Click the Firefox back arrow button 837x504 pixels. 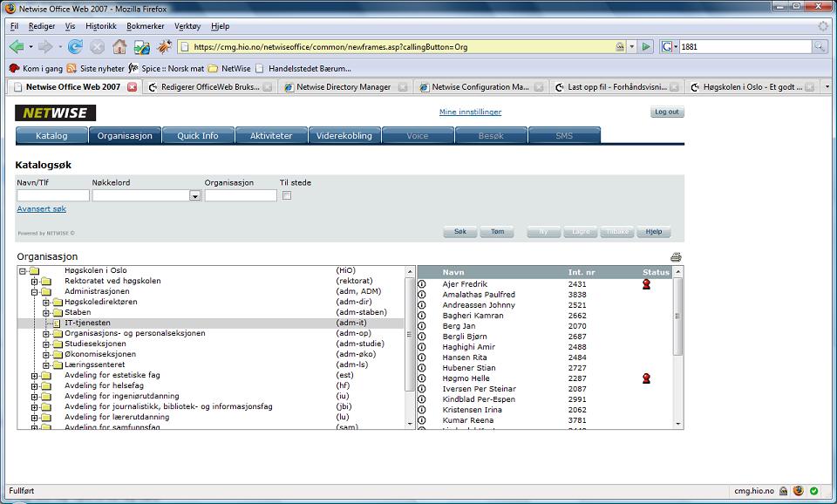coord(17,47)
